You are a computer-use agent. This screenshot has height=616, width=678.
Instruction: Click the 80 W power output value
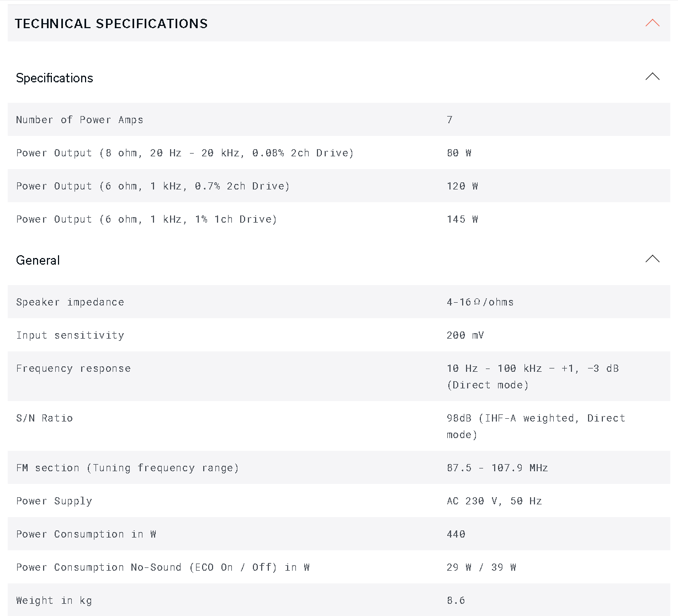point(459,153)
